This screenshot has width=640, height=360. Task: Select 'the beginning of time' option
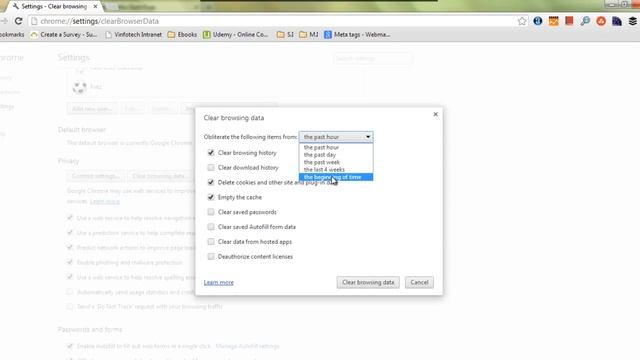point(336,177)
